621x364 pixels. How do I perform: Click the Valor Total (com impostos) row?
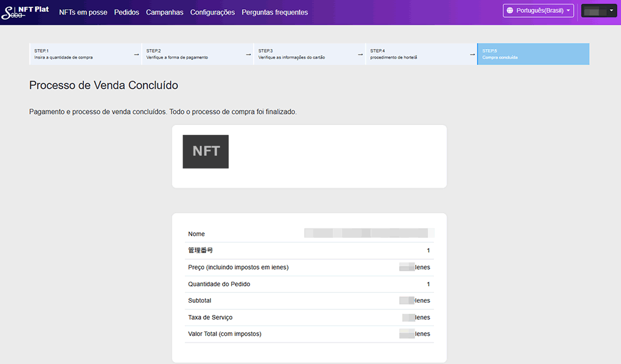[309, 334]
